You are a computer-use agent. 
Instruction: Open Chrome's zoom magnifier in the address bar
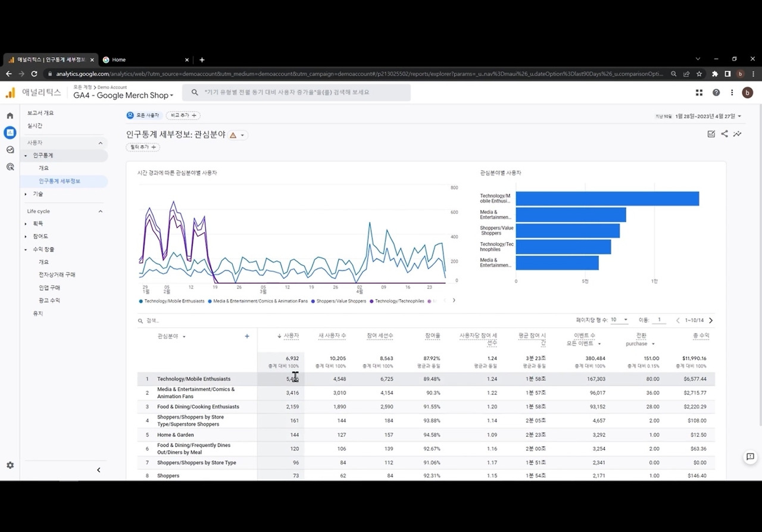click(x=673, y=74)
